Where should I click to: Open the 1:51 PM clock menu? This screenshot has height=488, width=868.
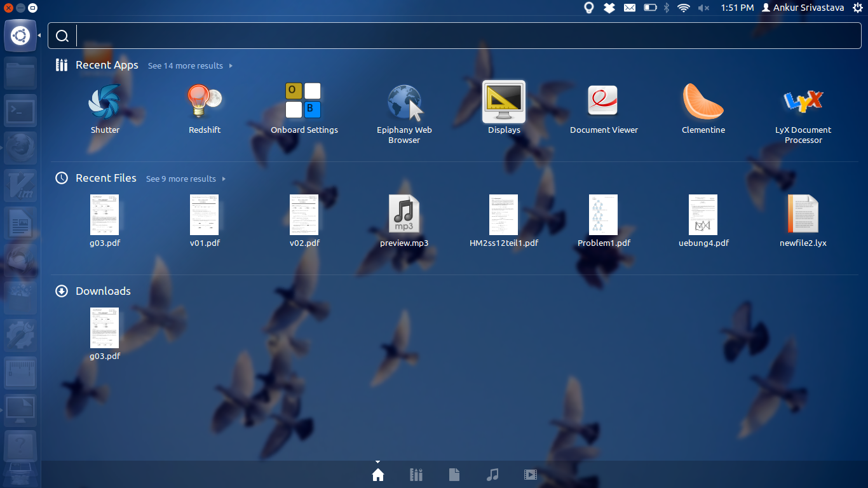click(737, 8)
